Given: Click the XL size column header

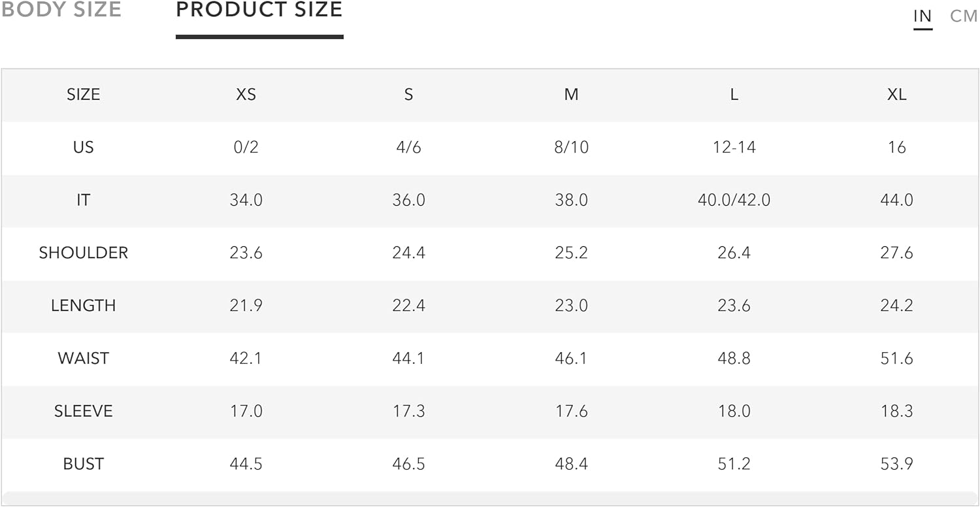Looking at the screenshot, I should coord(896,95).
